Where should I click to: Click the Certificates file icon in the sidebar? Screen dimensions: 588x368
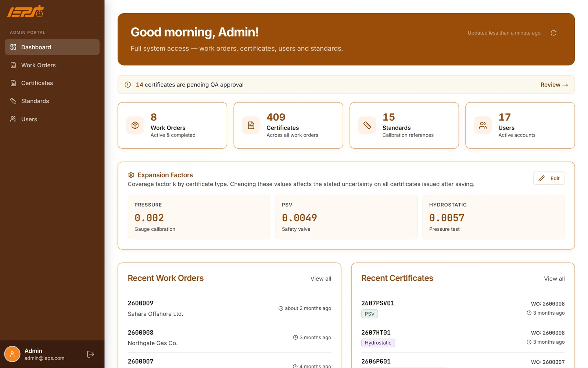[x=13, y=83]
